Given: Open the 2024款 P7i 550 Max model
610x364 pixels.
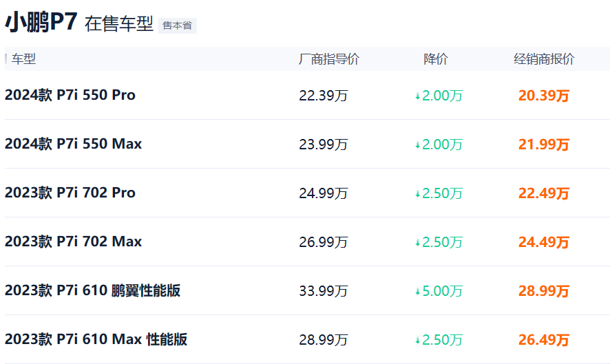Looking at the screenshot, I should click(x=73, y=144).
